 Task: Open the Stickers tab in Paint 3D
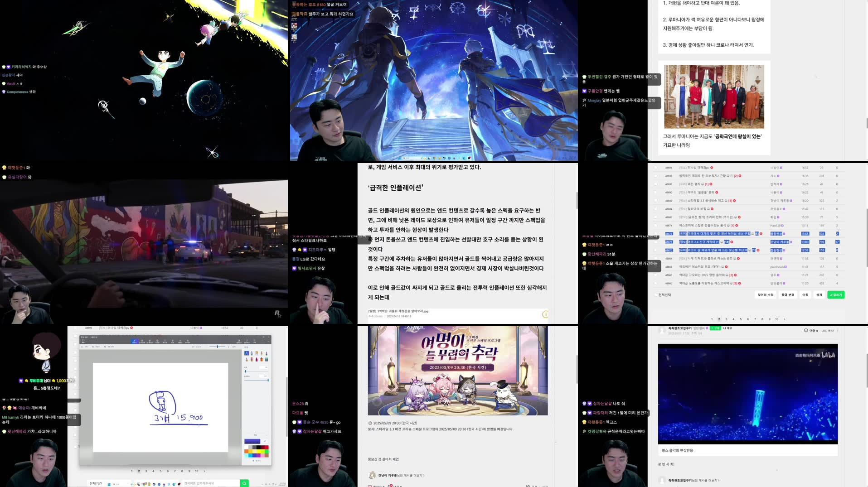(157, 341)
